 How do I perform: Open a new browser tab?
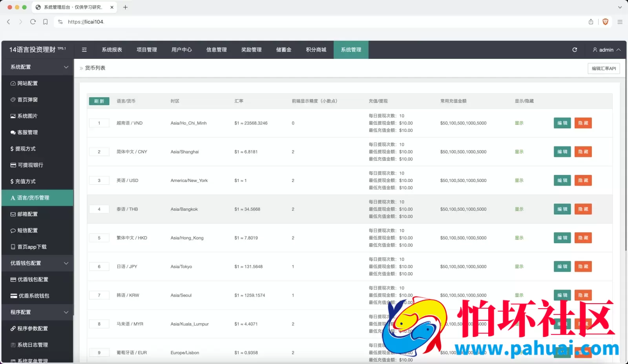pos(125,7)
